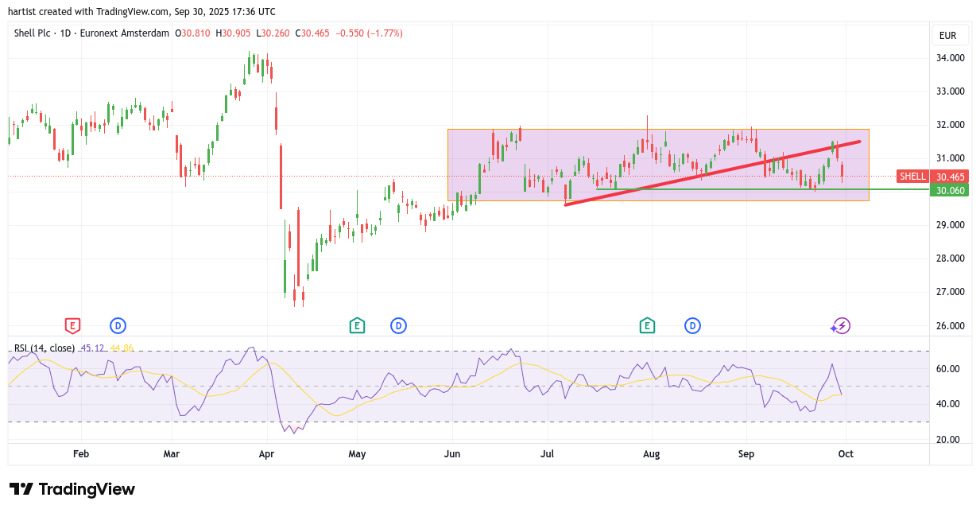Open the green earnings marker near August
980x513 pixels.
(x=647, y=325)
